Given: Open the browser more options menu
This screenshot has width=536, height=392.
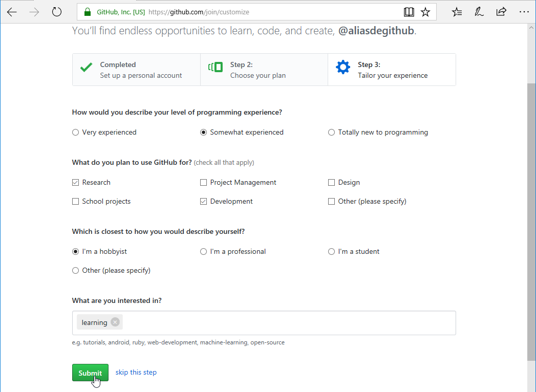Looking at the screenshot, I should tap(524, 12).
